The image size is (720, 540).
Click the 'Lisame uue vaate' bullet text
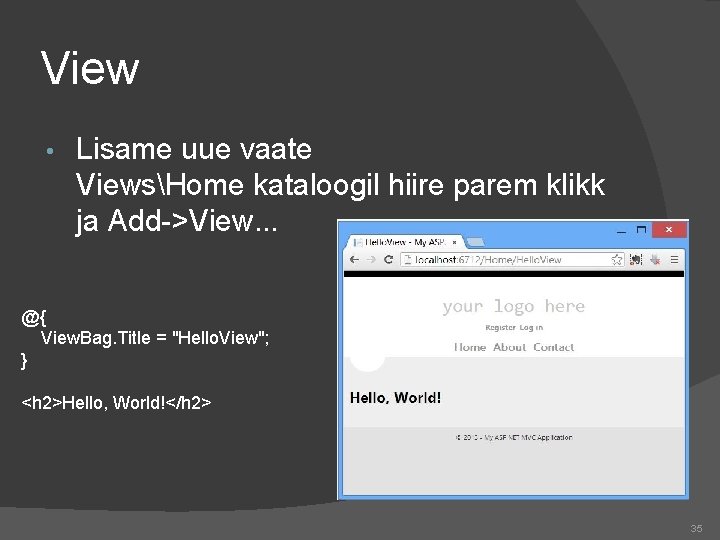click(x=194, y=149)
